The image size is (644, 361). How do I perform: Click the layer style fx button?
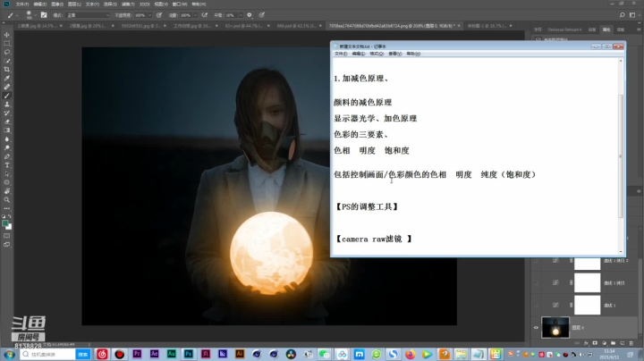pyautogui.click(x=586, y=343)
